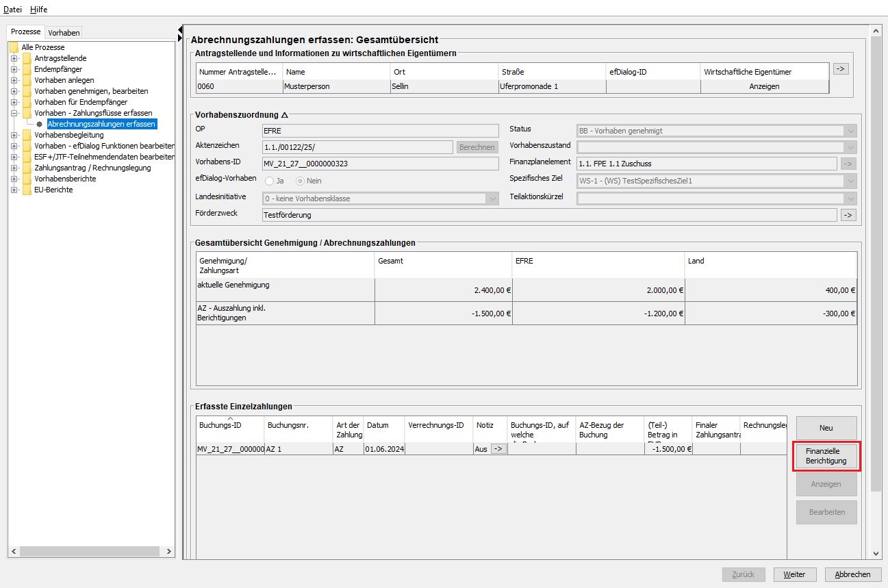Click the panel splitter collapse arrow
The image size is (888, 588).
tap(180, 30)
